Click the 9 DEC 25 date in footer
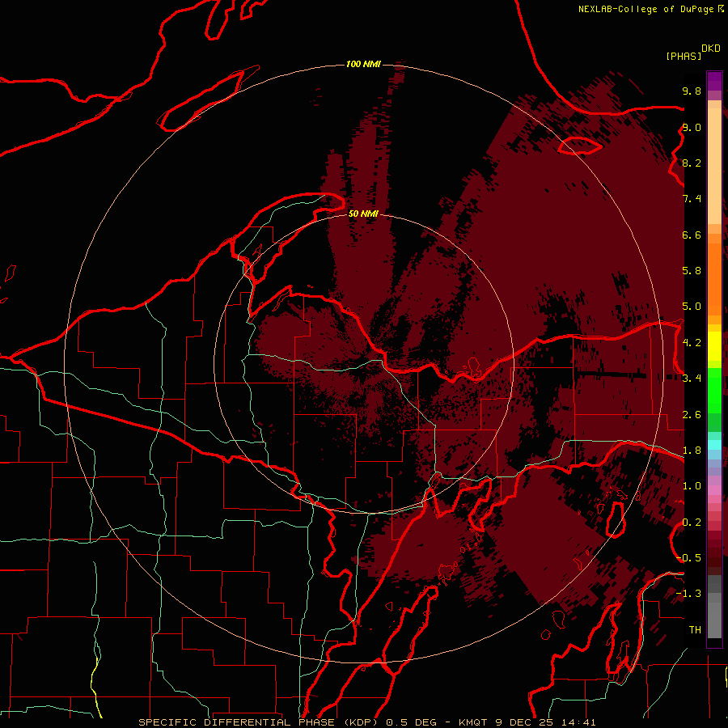 (525, 722)
